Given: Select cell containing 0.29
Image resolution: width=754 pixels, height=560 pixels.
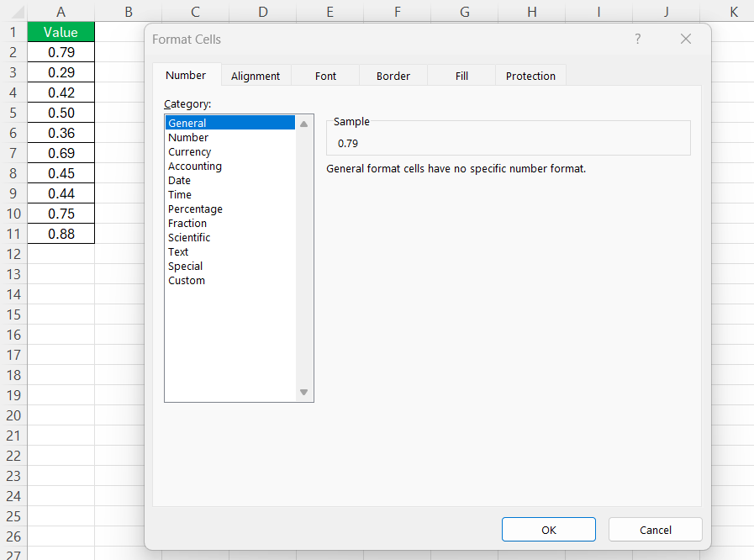Looking at the screenshot, I should [61, 72].
